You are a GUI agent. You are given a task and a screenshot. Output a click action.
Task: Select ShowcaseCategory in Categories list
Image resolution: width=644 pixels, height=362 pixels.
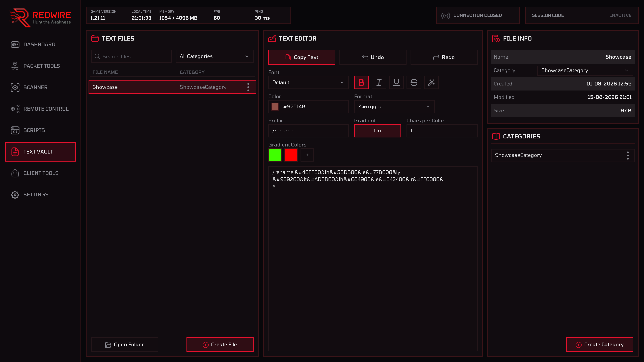[562, 155]
